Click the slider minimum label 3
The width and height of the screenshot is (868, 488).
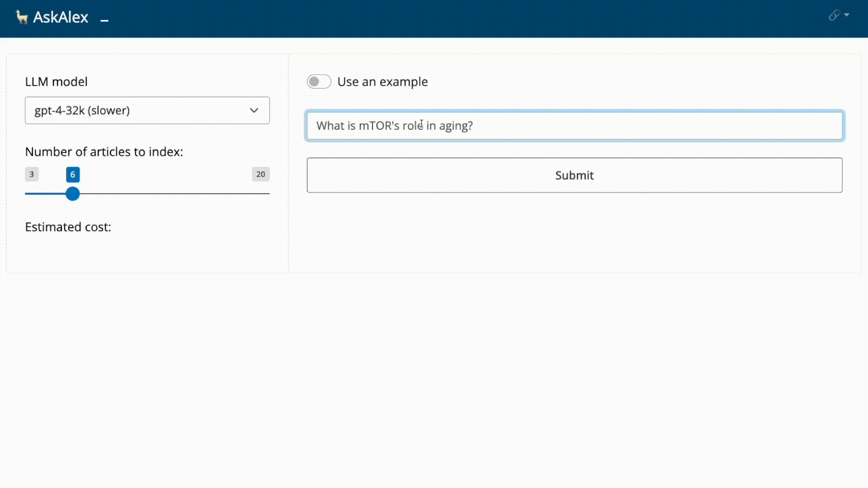click(x=32, y=174)
